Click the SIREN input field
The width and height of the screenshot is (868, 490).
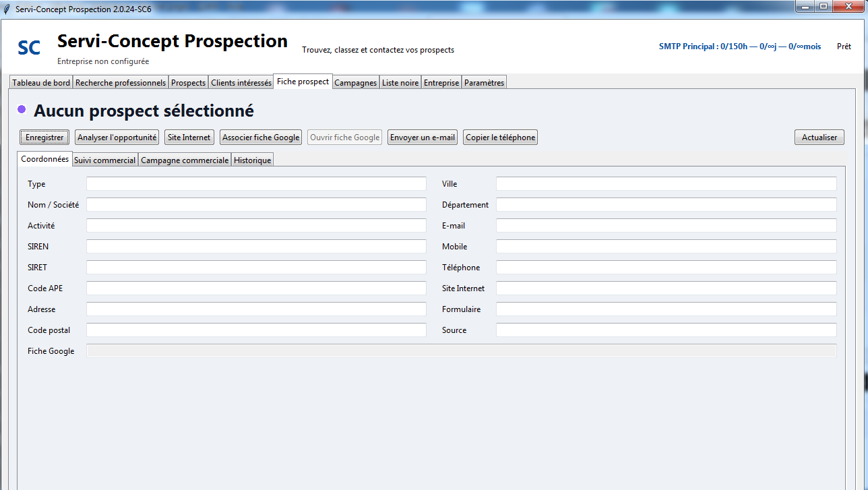click(x=256, y=247)
